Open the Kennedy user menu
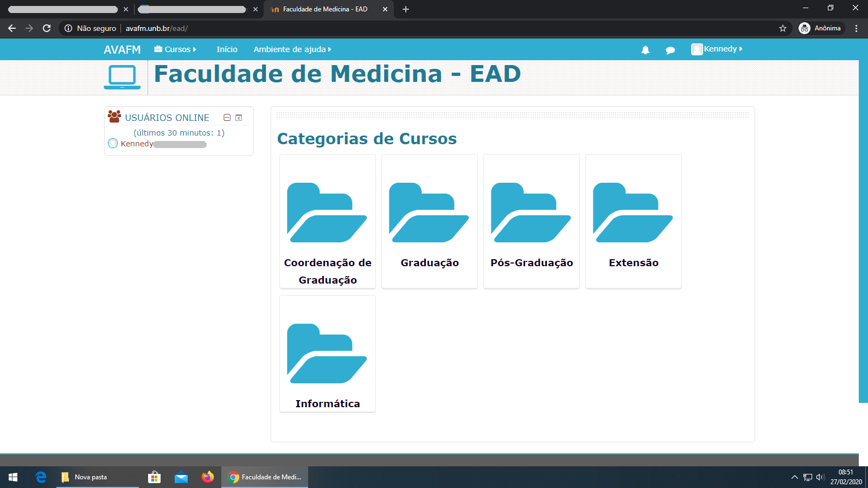Viewport: 868px width, 488px height. coord(717,49)
